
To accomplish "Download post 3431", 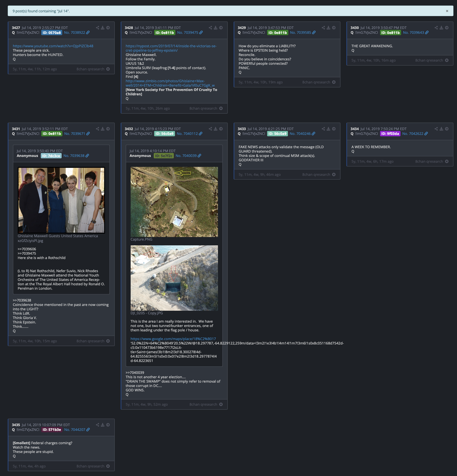I will pos(103,129).
